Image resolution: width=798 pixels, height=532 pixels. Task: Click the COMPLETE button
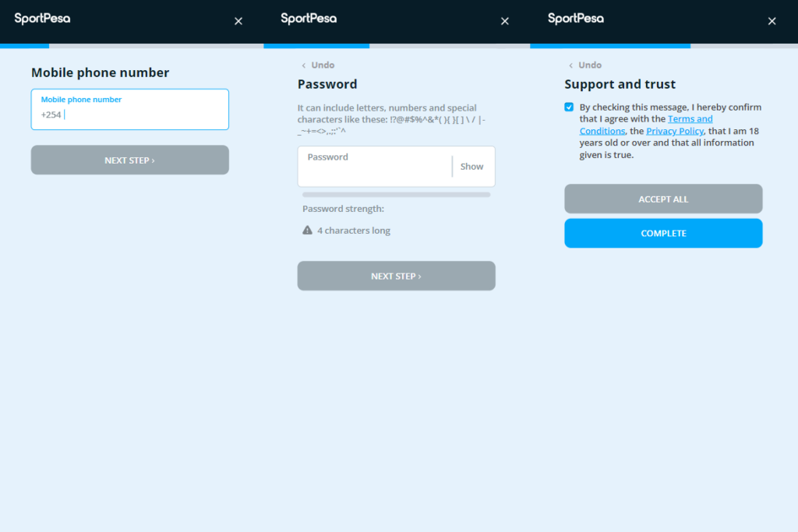tap(663, 233)
